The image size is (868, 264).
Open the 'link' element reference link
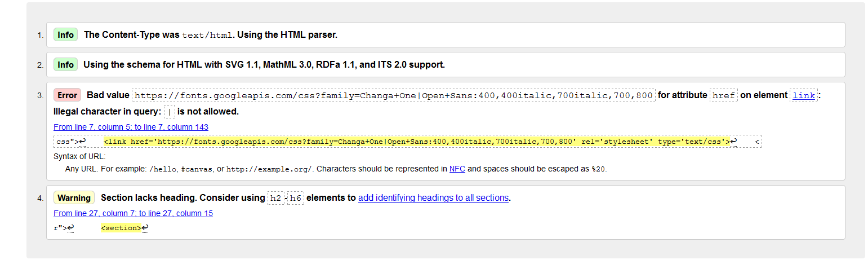tap(804, 95)
